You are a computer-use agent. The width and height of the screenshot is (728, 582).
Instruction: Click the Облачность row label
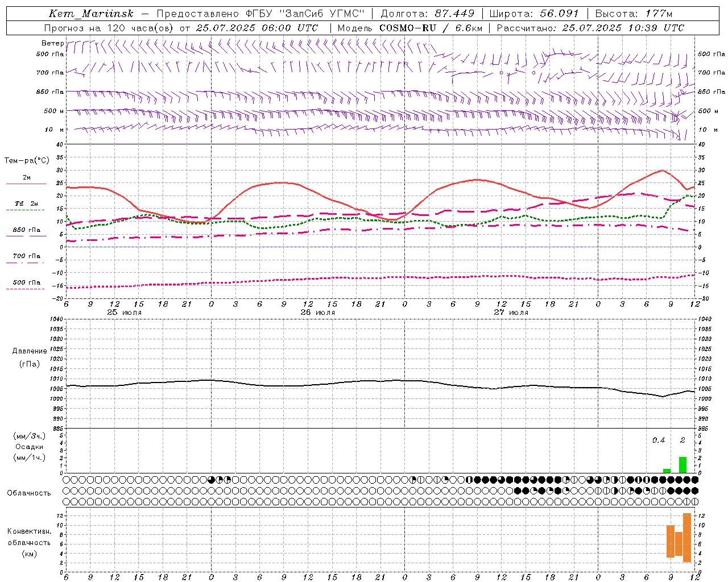29,493
